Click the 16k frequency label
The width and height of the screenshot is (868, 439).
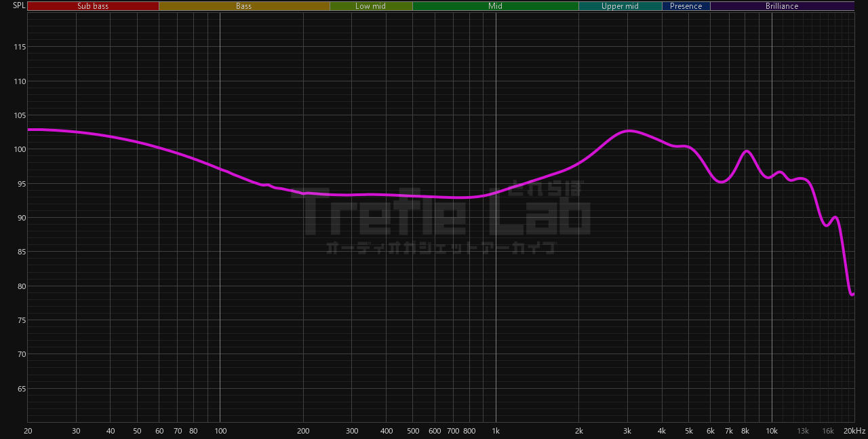click(828, 431)
